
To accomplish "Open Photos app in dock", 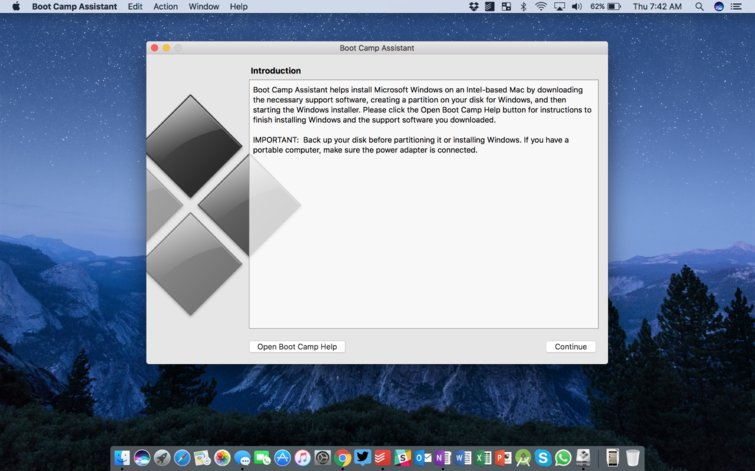I will tap(222, 457).
